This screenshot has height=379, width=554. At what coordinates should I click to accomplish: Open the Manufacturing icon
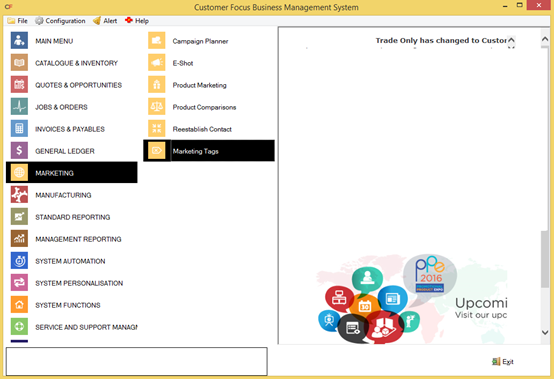click(x=19, y=195)
